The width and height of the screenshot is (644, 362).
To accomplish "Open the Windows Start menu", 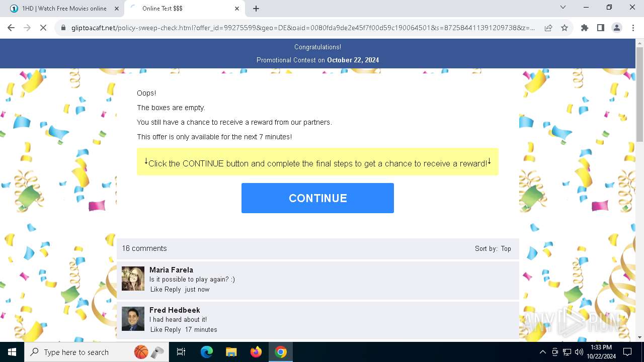I will (x=12, y=352).
